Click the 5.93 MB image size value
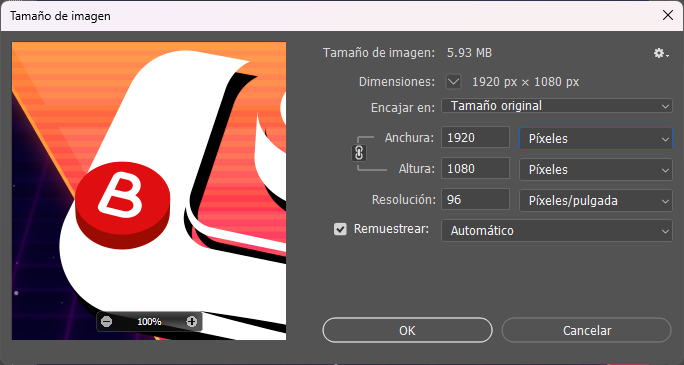Viewport: 684px width, 365px height. pyautogui.click(x=469, y=53)
